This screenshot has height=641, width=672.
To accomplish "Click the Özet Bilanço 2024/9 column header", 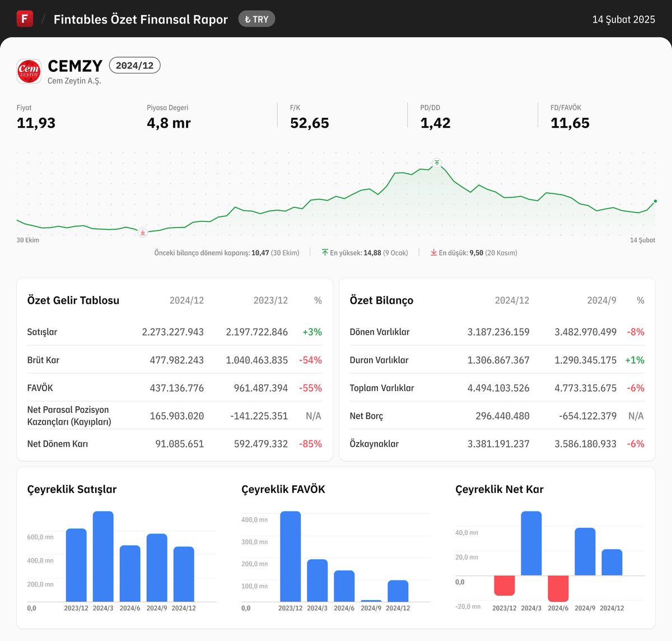I will click(x=601, y=300).
